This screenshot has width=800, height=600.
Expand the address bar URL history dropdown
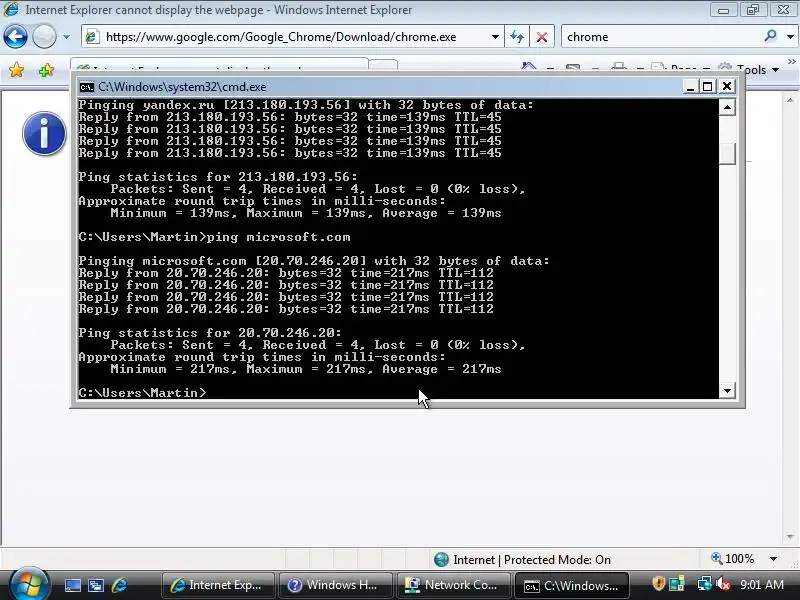point(495,37)
